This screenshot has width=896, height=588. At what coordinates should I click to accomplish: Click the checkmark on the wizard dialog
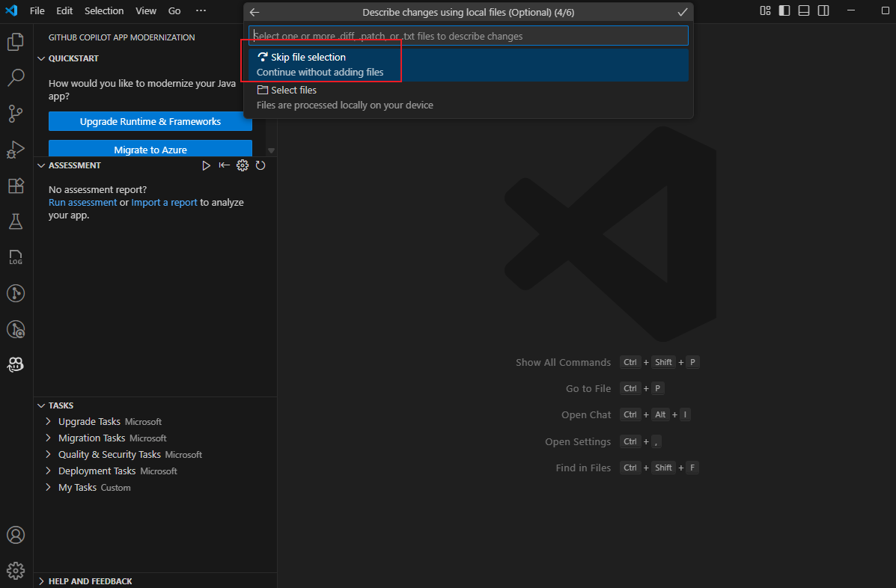click(x=682, y=12)
